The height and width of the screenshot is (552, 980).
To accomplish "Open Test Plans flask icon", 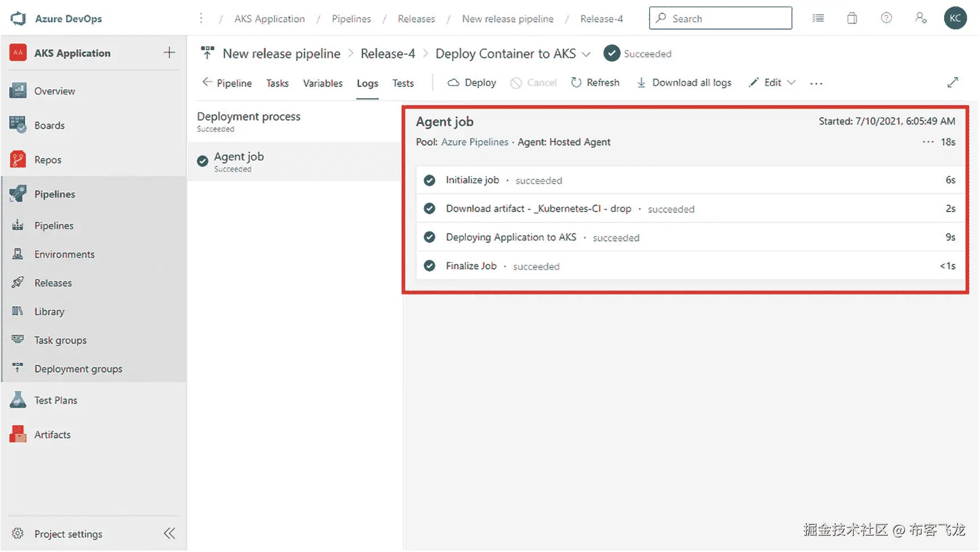I will click(18, 400).
